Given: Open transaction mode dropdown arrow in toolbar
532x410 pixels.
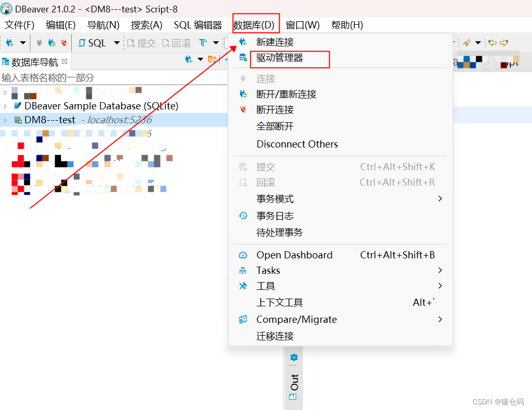Looking at the screenshot, I should point(216,43).
